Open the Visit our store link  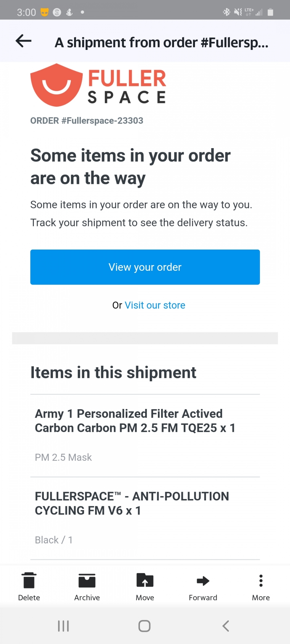click(x=155, y=305)
